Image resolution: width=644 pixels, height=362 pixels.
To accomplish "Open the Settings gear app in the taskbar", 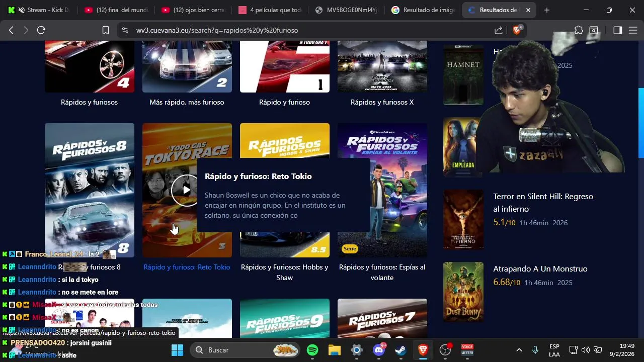I will tap(357, 350).
